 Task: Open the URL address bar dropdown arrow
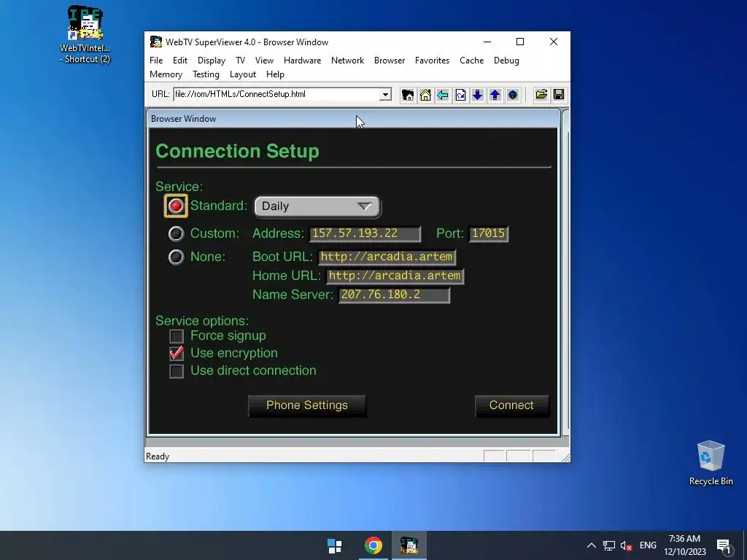[385, 94]
